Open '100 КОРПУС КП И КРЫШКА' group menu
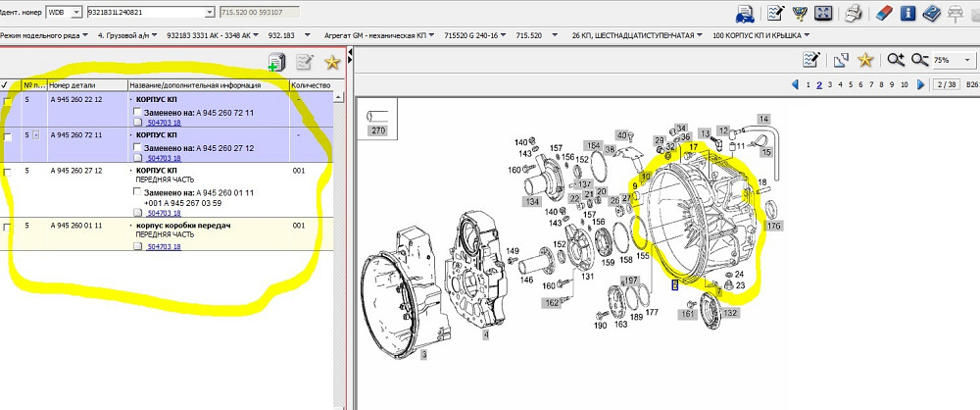The image size is (980, 410). point(759,34)
